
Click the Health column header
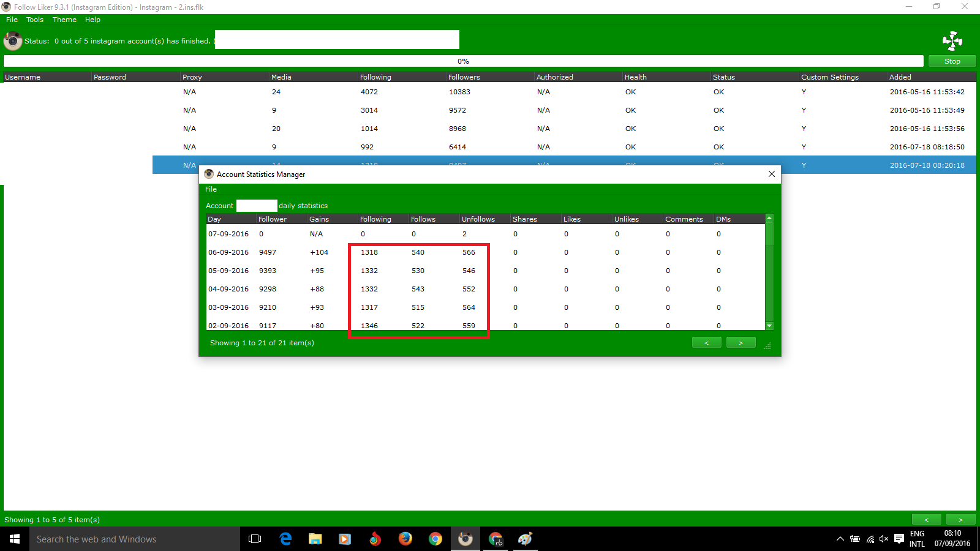[x=666, y=77]
